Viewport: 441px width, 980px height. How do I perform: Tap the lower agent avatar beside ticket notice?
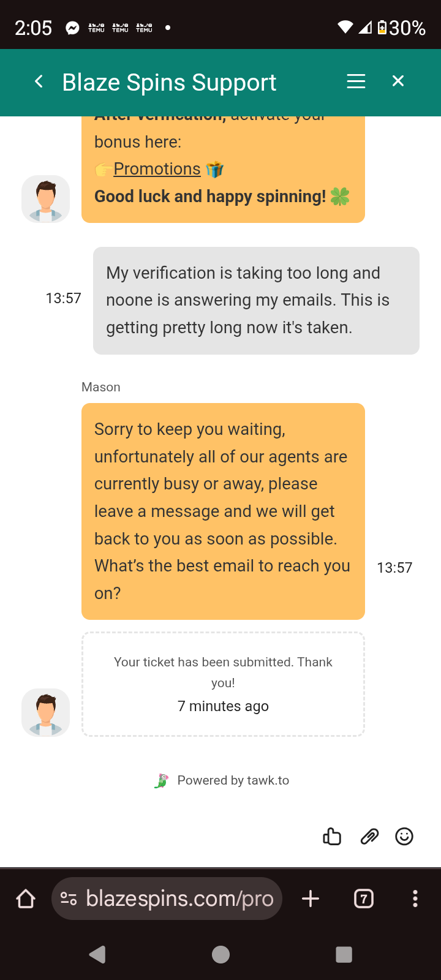click(46, 712)
